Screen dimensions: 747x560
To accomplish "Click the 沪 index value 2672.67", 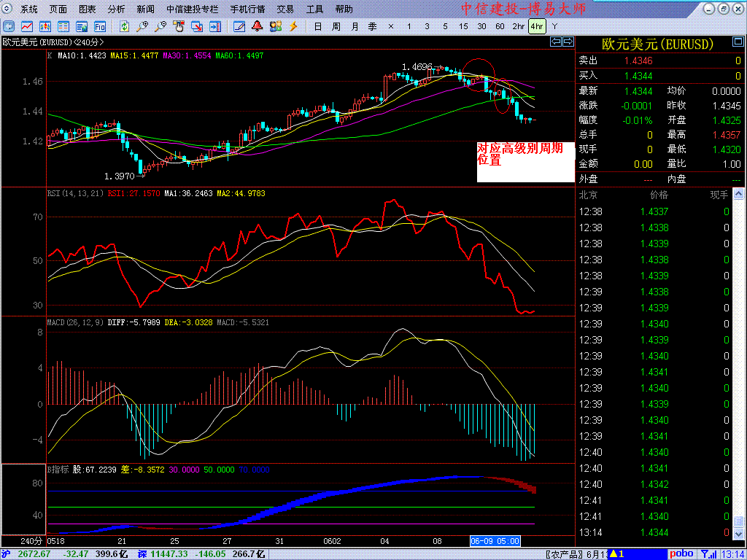I will (35, 554).
